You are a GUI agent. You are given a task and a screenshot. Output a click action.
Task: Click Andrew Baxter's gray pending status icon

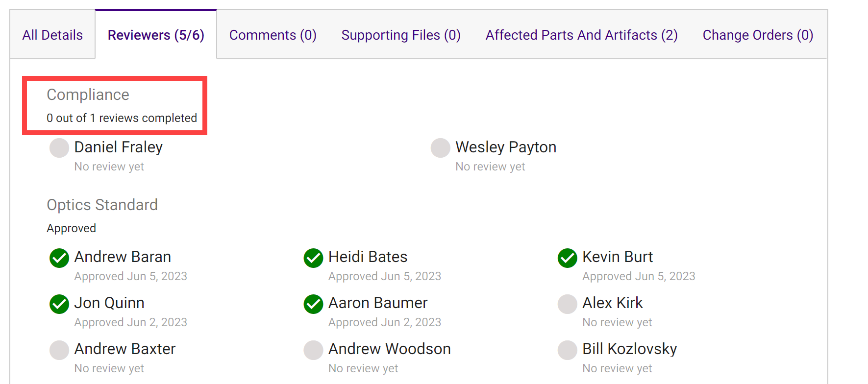click(x=59, y=350)
